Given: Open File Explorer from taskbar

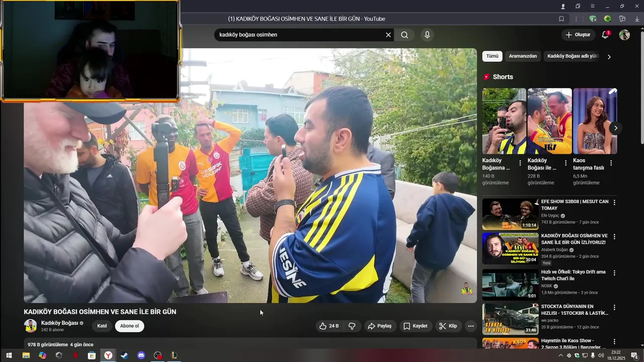Looking at the screenshot, I should click(26, 355).
